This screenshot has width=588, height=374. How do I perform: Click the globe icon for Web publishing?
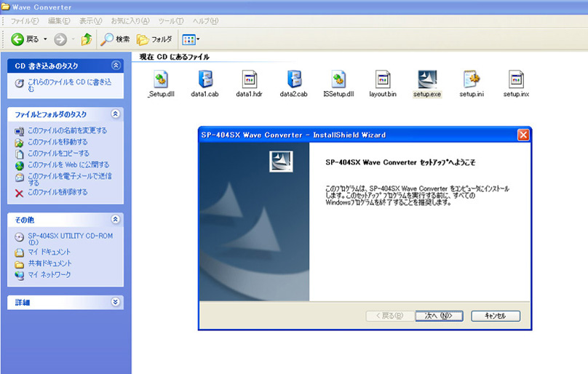(x=20, y=165)
